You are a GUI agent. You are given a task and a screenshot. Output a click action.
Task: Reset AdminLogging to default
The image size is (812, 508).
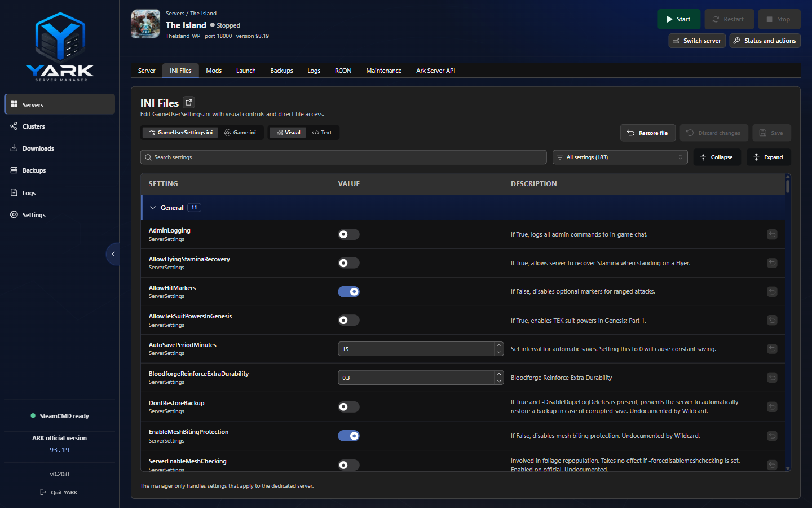(x=772, y=234)
